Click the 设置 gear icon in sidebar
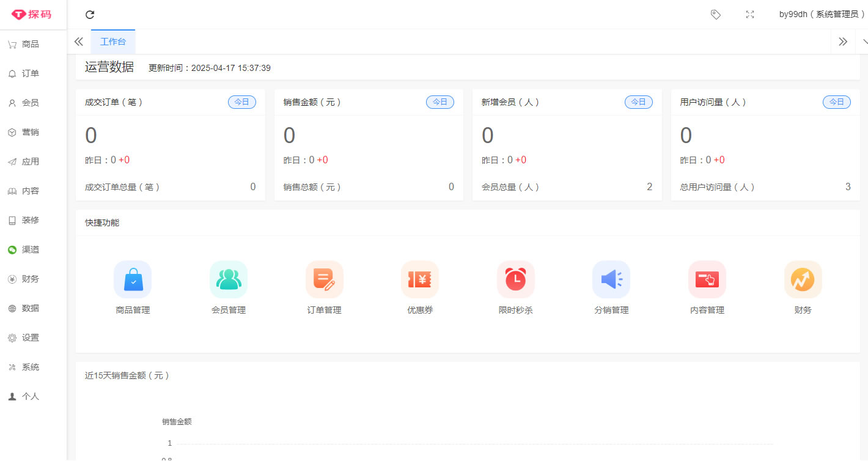This screenshot has width=868, height=461. [x=12, y=338]
